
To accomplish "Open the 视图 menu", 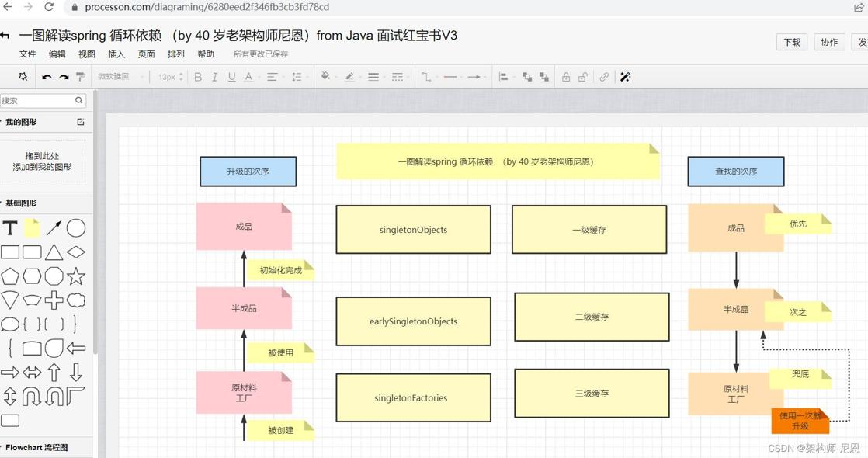I will [86, 54].
